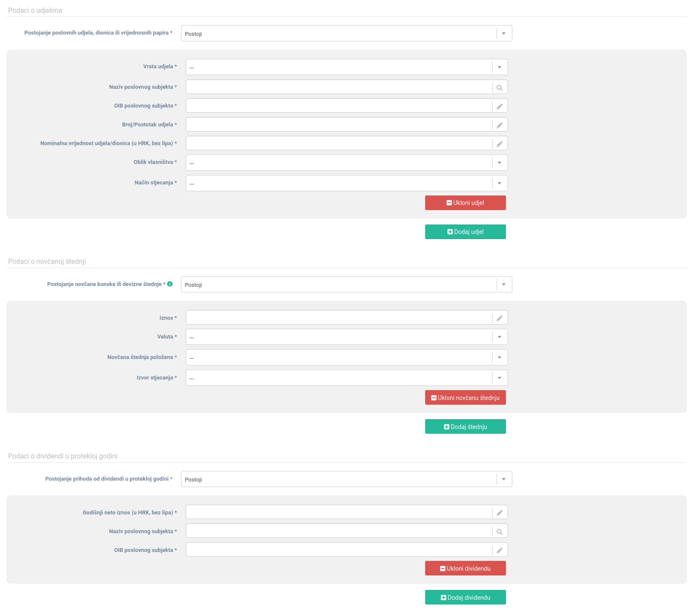Open the Način stjecanja dropdown
693x616 pixels.
[346, 183]
